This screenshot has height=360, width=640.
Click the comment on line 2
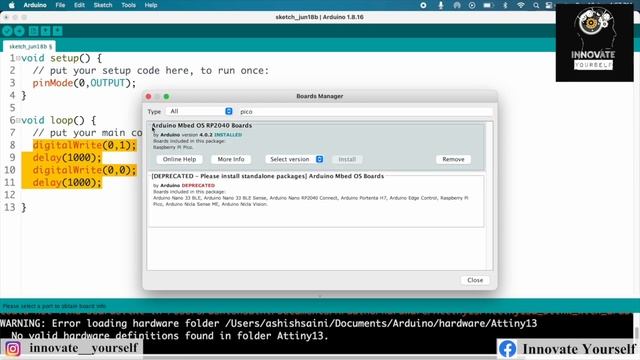click(151, 71)
